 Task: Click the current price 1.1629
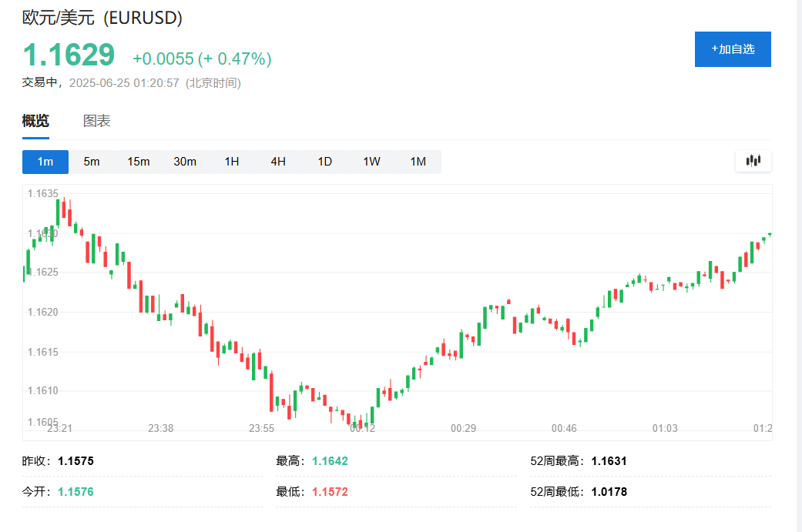click(x=69, y=55)
